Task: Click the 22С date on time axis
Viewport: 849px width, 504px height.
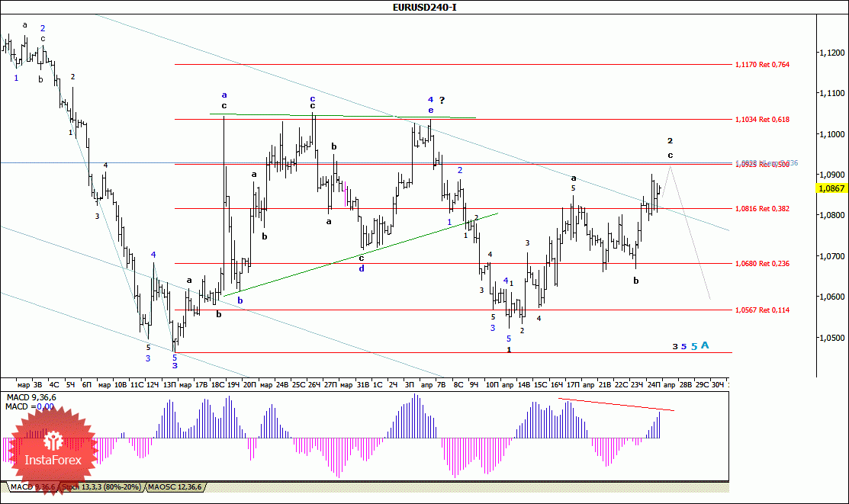Action: click(621, 385)
